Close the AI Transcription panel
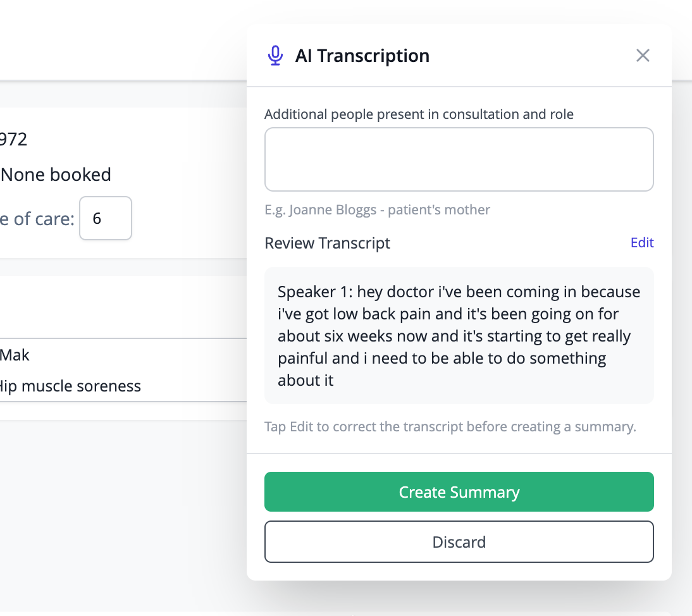 [643, 56]
